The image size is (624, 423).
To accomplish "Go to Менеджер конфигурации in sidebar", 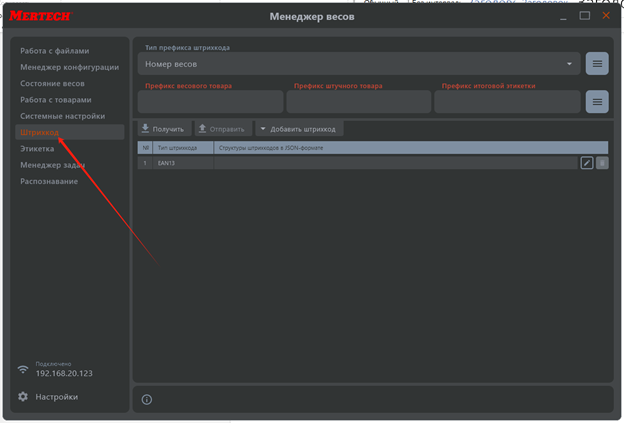I will [70, 67].
